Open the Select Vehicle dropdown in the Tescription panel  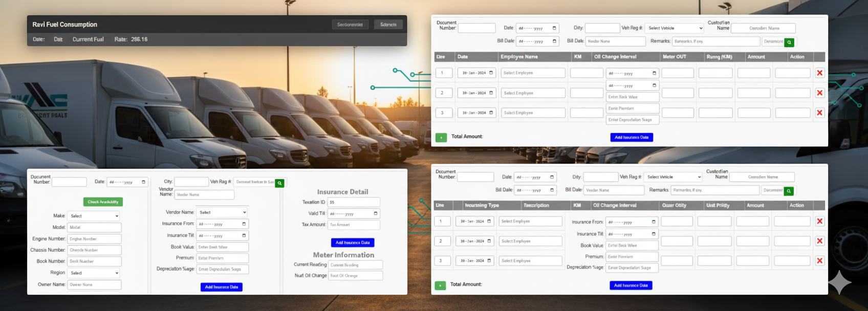click(x=673, y=177)
